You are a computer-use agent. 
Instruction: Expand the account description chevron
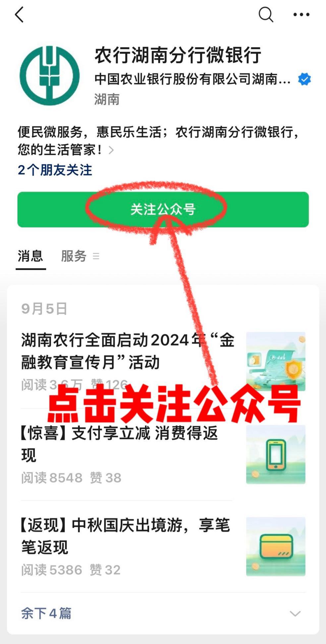click(111, 150)
